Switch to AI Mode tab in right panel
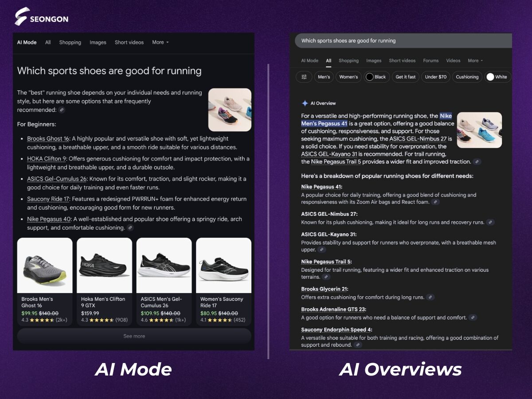 309,61
